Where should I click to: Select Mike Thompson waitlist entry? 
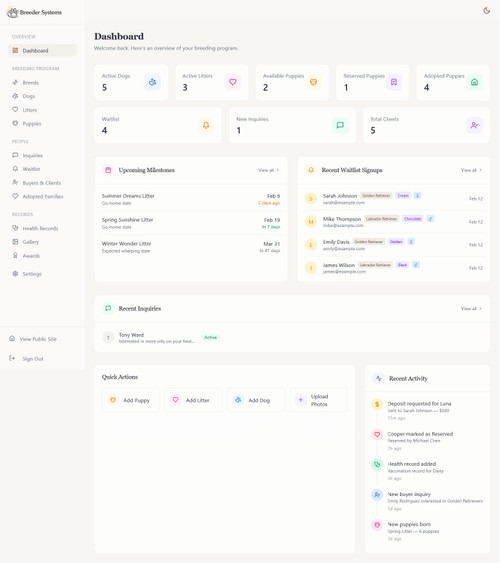(x=394, y=222)
